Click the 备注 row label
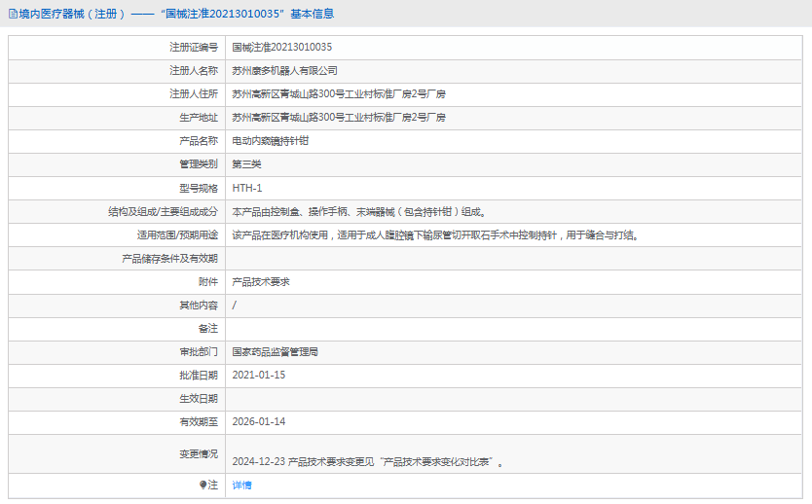 (208, 329)
